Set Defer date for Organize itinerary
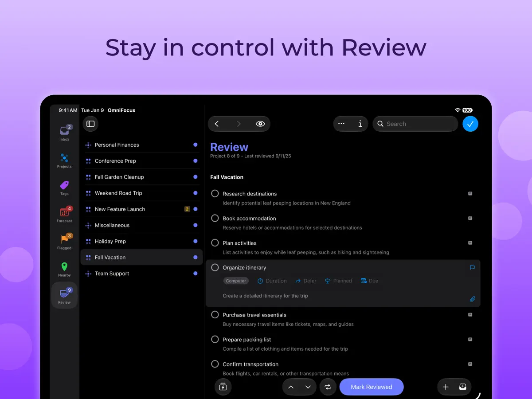Image resolution: width=532 pixels, height=399 pixels. 306,281
